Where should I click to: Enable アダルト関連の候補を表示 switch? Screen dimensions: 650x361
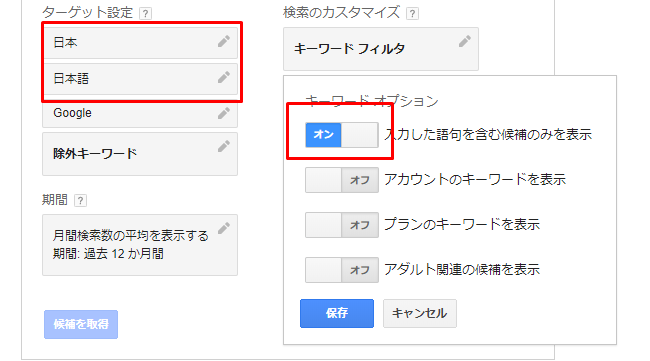coord(342,270)
